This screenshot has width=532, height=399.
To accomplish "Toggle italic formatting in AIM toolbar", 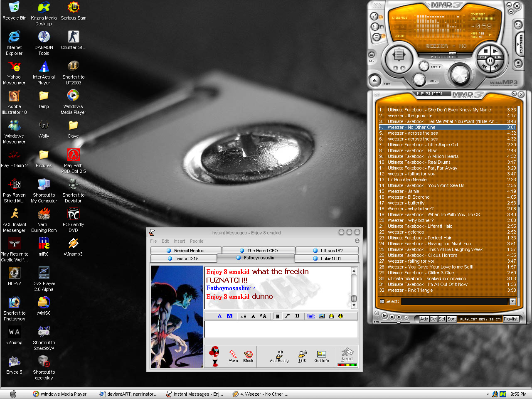I will point(287,316).
